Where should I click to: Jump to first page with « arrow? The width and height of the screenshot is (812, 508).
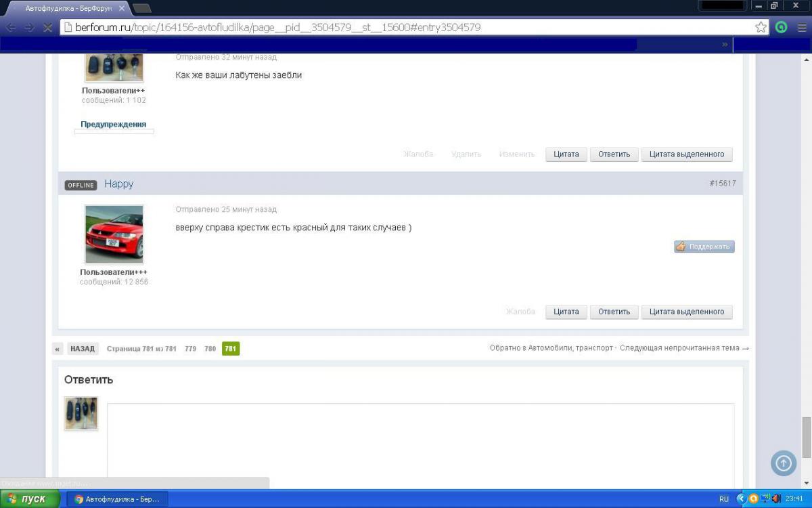point(58,349)
